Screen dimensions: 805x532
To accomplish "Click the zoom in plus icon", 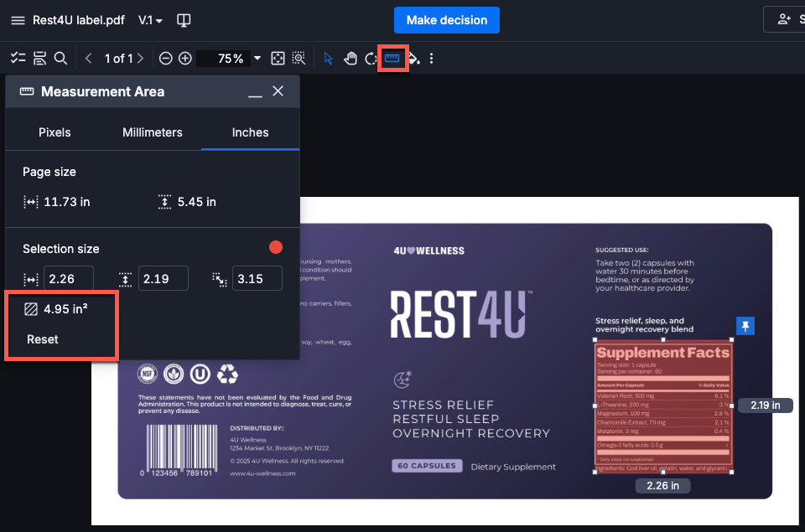I will coord(184,59).
